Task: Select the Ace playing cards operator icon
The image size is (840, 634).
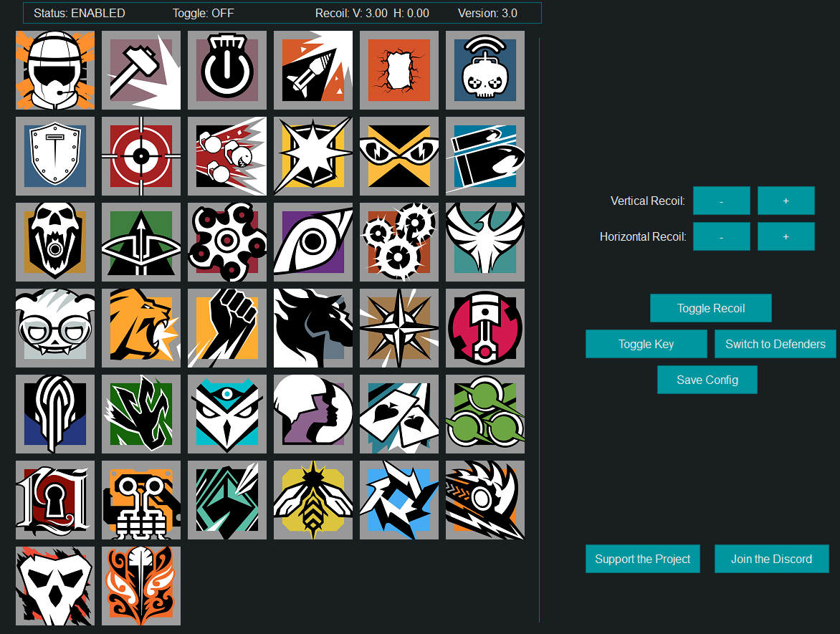Action: coord(399,414)
